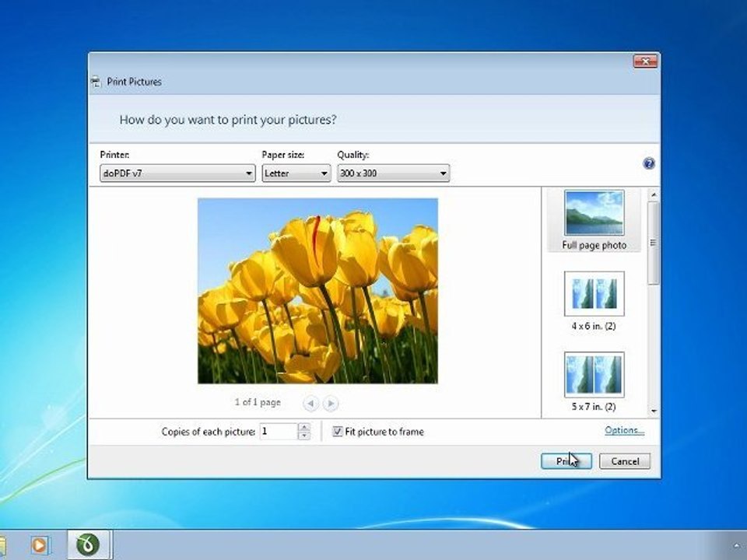Click 'How do you want to print your pictures?' heading

click(228, 120)
